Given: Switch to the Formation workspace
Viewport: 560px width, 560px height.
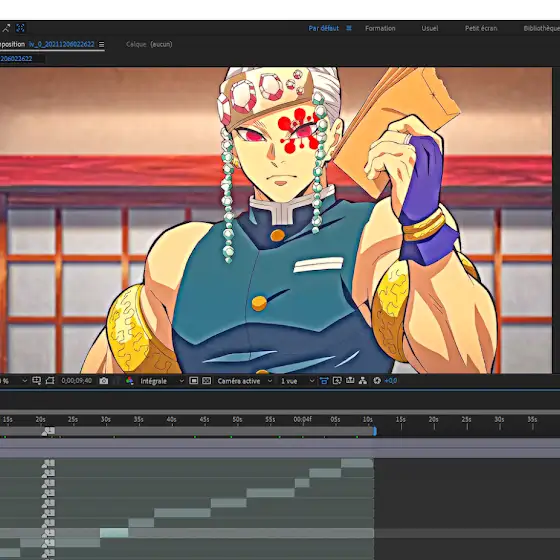Looking at the screenshot, I should [380, 28].
